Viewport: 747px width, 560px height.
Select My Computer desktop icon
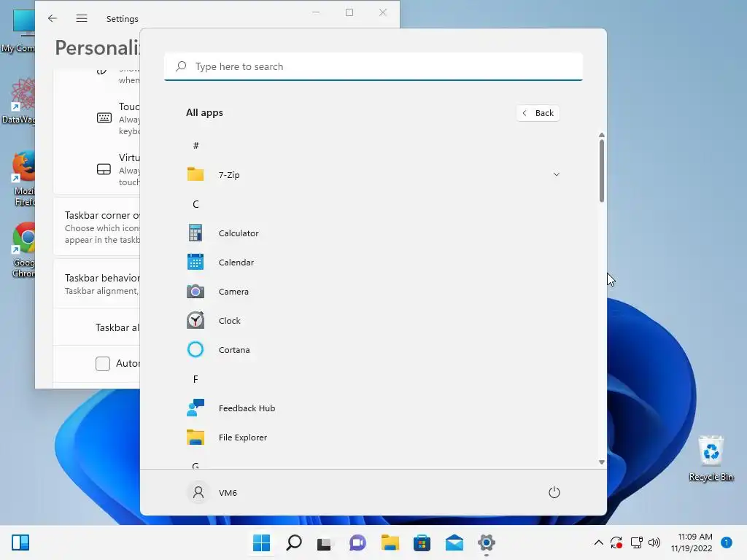point(19,29)
